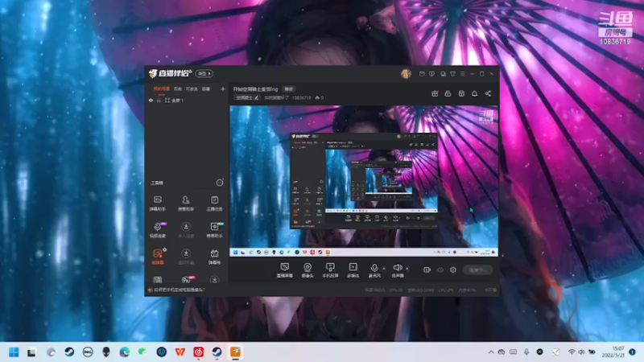The width and height of the screenshot is (644, 362).
Task: Add the 多媒体 multimedia source
Action: pyautogui.click(x=353, y=270)
